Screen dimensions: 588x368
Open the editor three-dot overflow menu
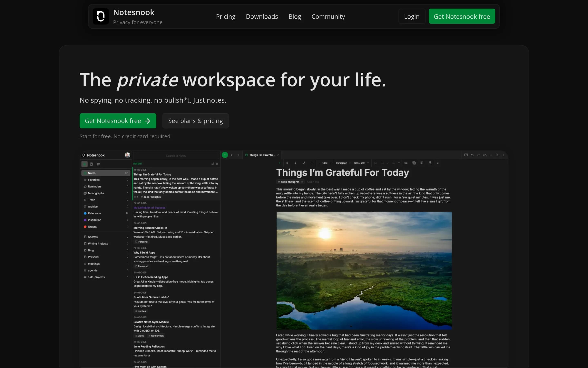pyautogui.click(x=503, y=155)
